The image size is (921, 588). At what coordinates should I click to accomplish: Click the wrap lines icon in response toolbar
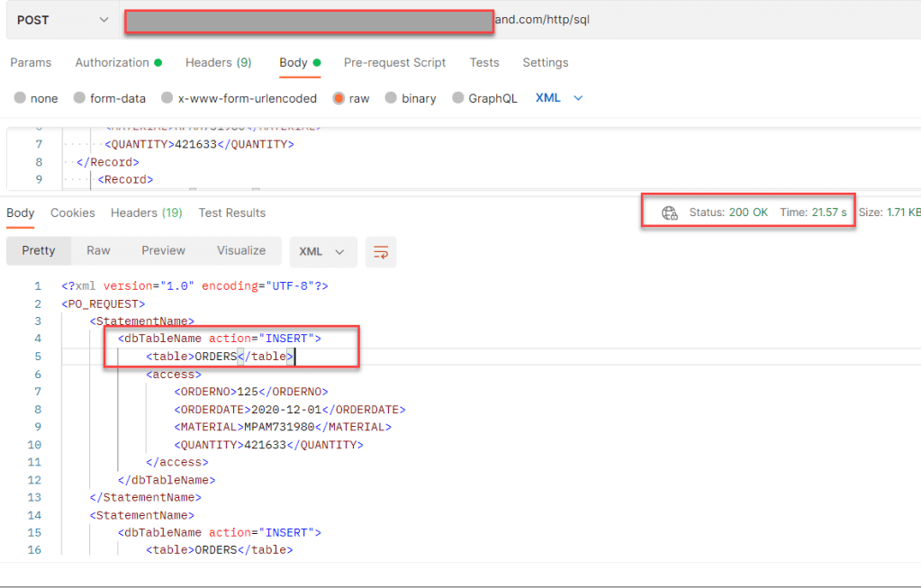[381, 252]
